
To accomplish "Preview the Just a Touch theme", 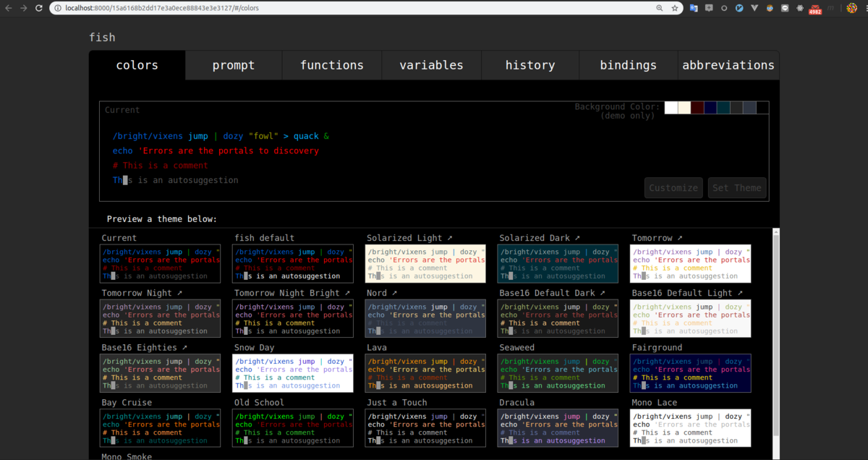I will (x=425, y=428).
